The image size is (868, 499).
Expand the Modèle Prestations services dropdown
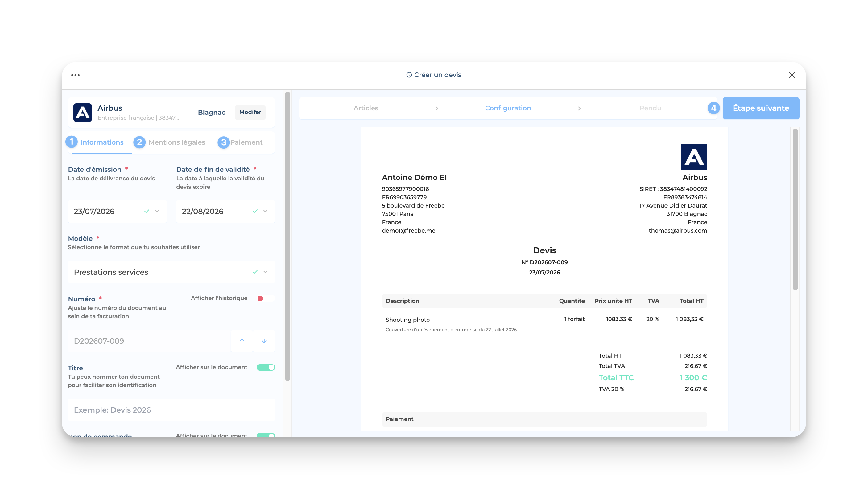point(171,272)
